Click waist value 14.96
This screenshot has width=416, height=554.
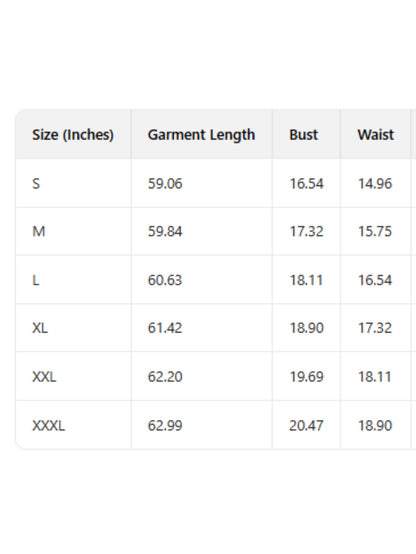click(375, 184)
